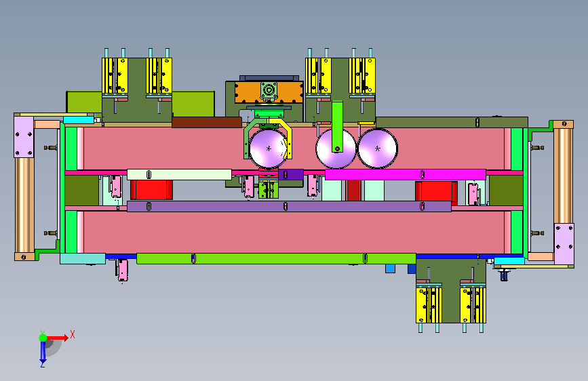Image resolution: width=588 pixels, height=381 pixels.
Task: Select the cyan block at the lower right corner
Action: click(x=509, y=261)
